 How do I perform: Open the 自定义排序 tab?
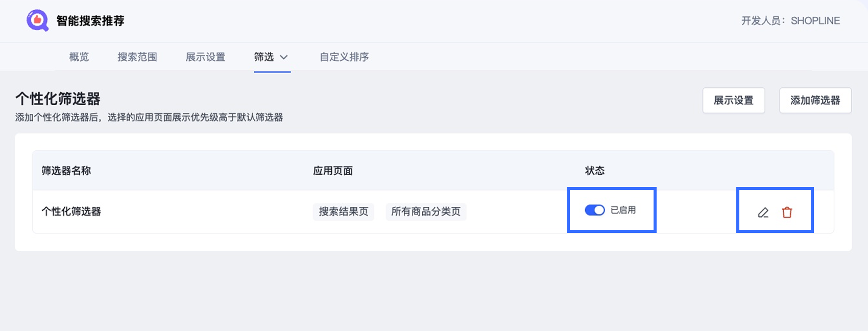(x=344, y=57)
